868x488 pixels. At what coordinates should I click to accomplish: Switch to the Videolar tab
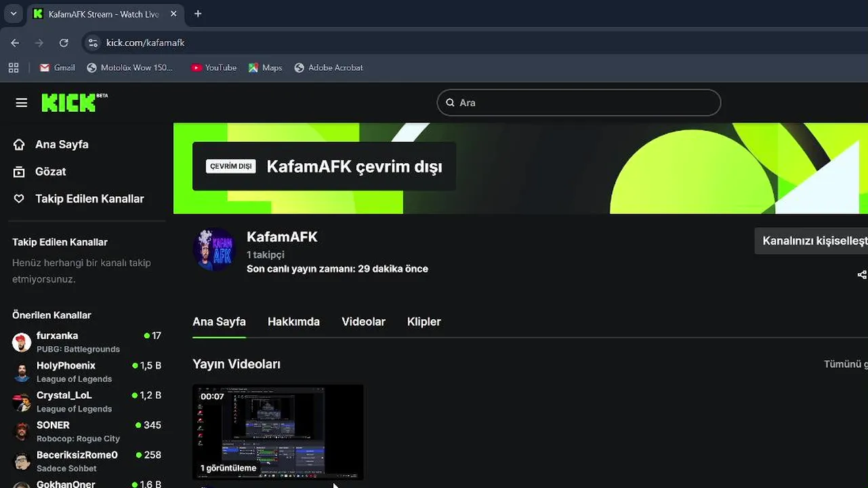(363, 322)
